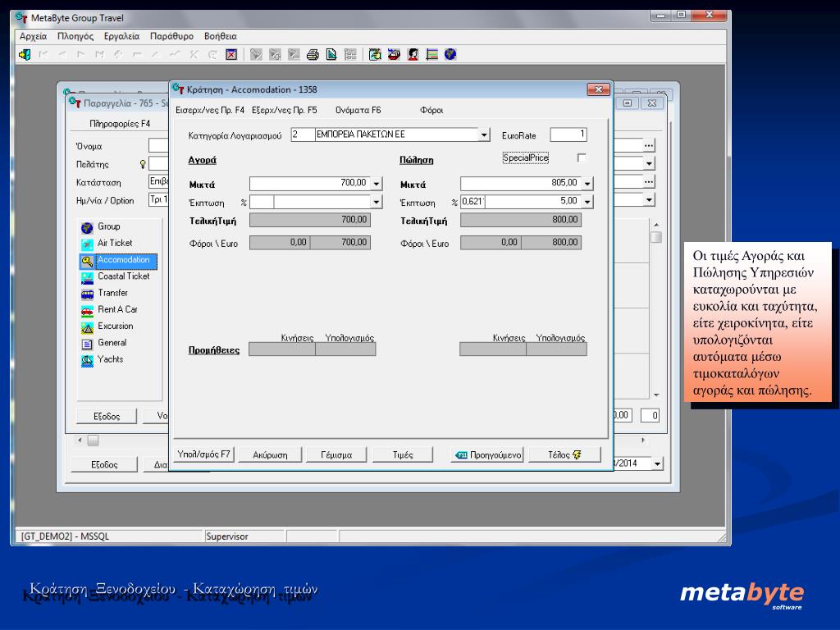Click the delete X toolbar icon
The width and height of the screenshot is (840, 630).
194,54
